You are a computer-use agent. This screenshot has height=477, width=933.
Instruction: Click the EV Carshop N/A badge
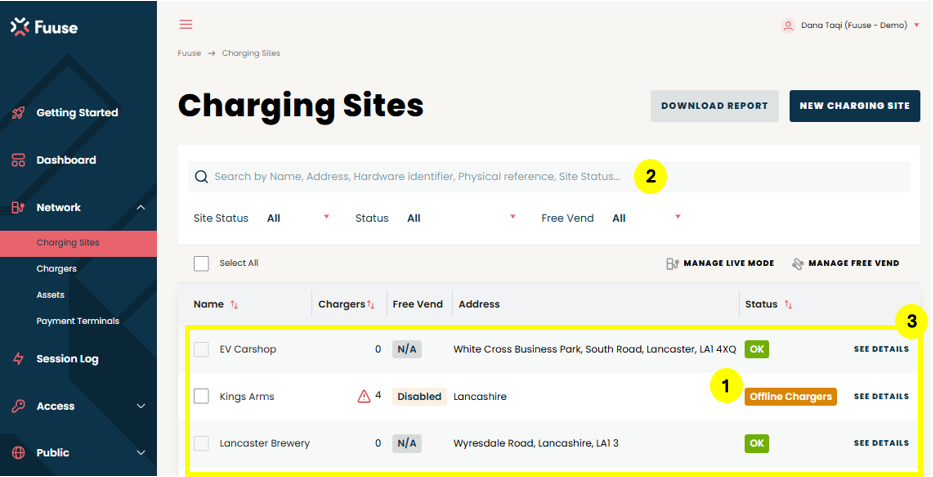[x=407, y=349]
